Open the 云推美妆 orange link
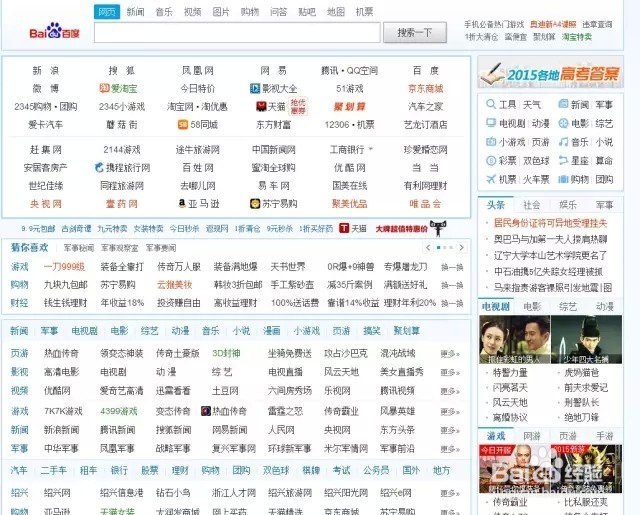This screenshot has width=640, height=515. [175, 285]
